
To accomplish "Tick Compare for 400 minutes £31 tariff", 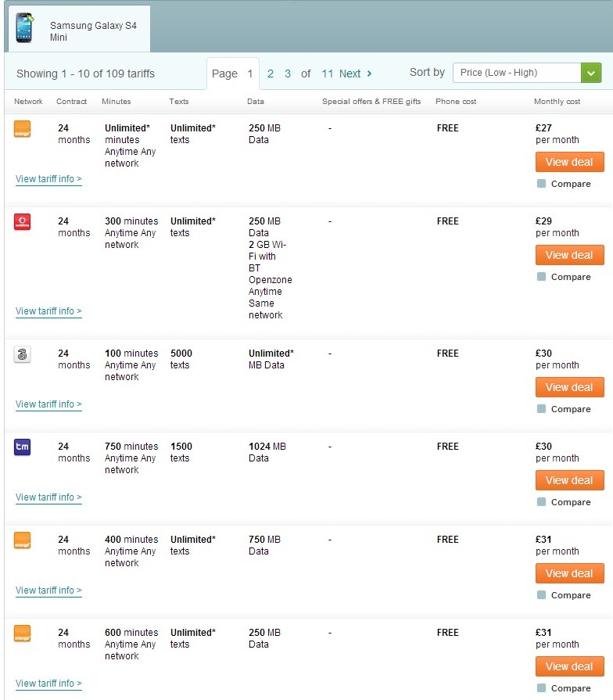I will point(541,595).
